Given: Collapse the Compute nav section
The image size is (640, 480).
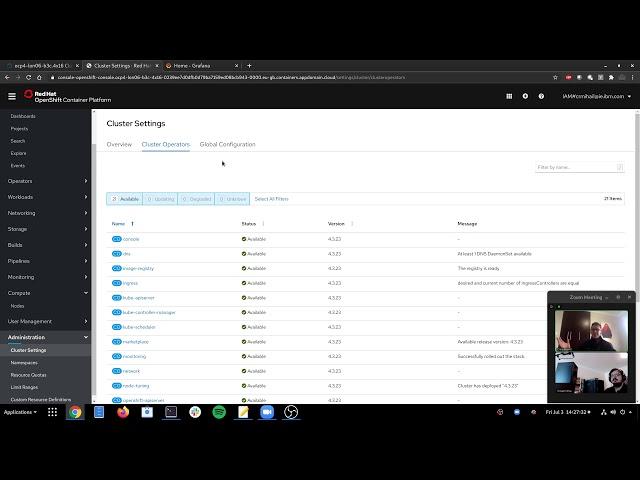Looking at the screenshot, I should [46, 293].
